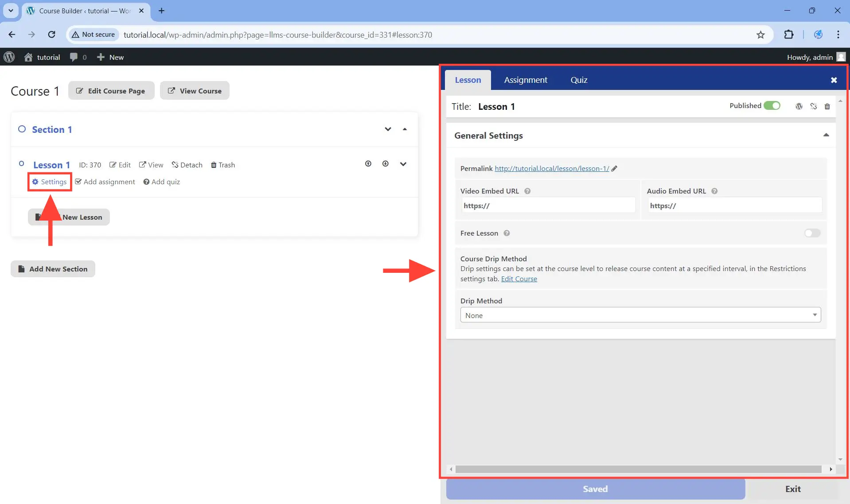The width and height of the screenshot is (850, 504).
Task: Click Not secure site info chip
Action: coord(94,35)
